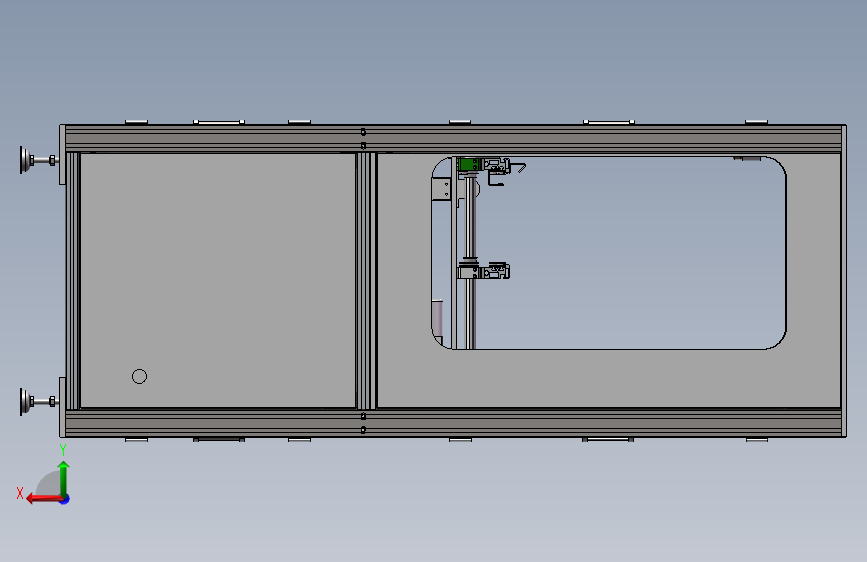Select the right panel below the cutout
867x562 pixels.
[x=608, y=379]
